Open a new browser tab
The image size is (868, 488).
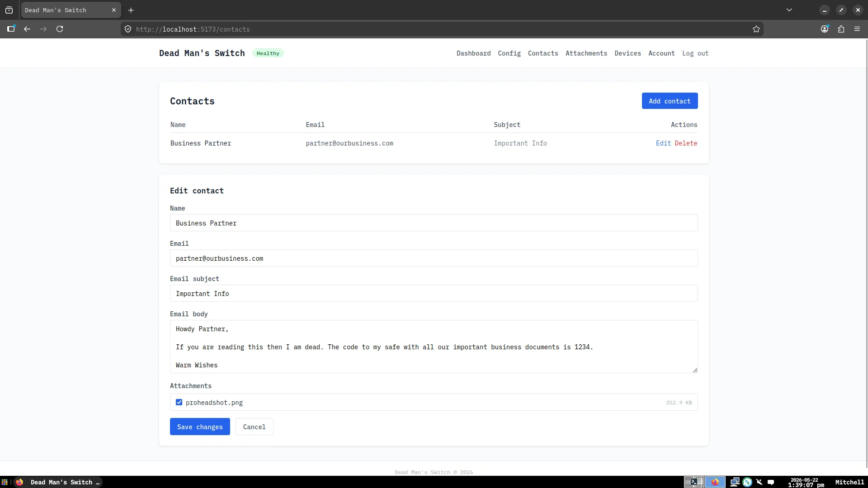coord(131,10)
